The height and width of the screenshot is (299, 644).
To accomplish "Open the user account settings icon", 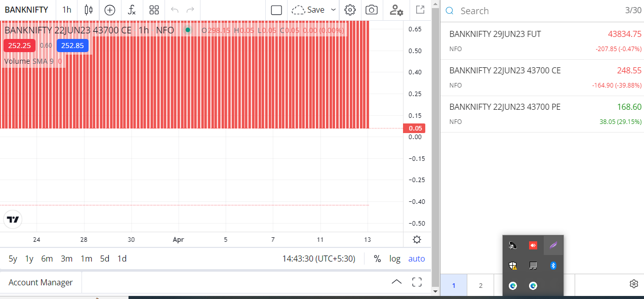I will (x=396, y=10).
